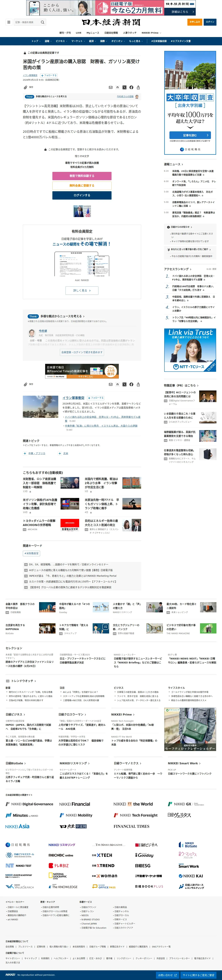The image size is (222, 980).
Task: Open share sheet icon at article bottom
Action: pyautogui.click(x=138, y=385)
